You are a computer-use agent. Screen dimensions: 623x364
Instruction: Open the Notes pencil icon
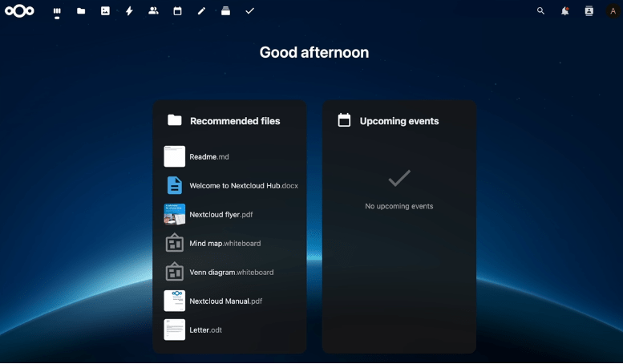(x=201, y=11)
